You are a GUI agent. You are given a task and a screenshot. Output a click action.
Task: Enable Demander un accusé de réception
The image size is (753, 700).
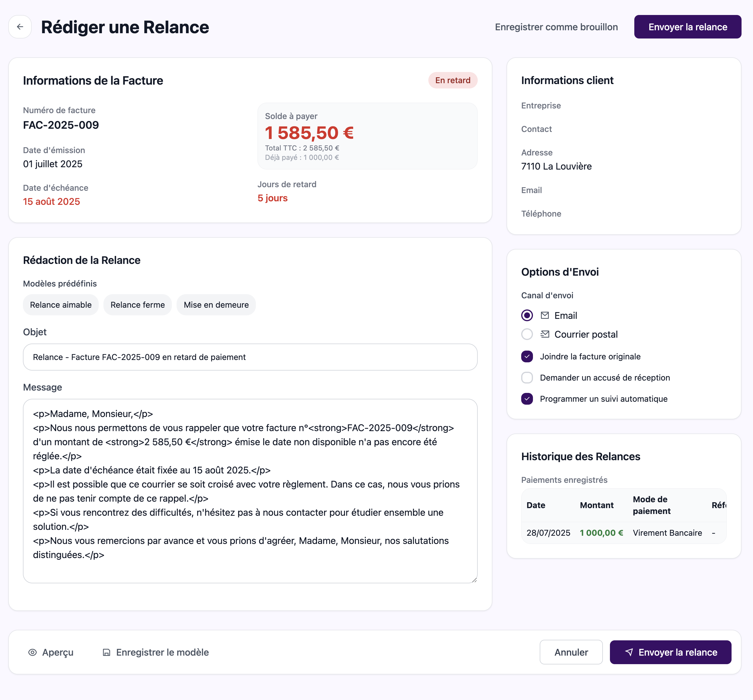tap(527, 378)
